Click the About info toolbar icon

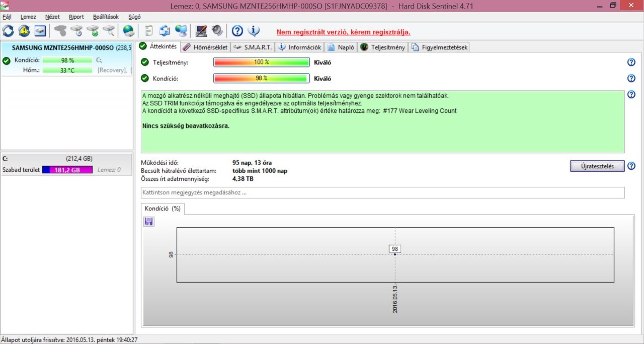click(x=254, y=31)
